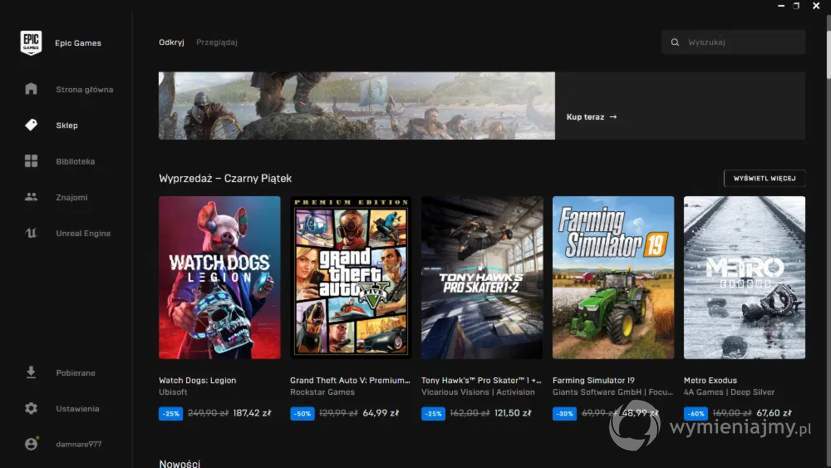Close the Epic Games launcher window
This screenshot has height=468, width=831.
tap(816, 5)
